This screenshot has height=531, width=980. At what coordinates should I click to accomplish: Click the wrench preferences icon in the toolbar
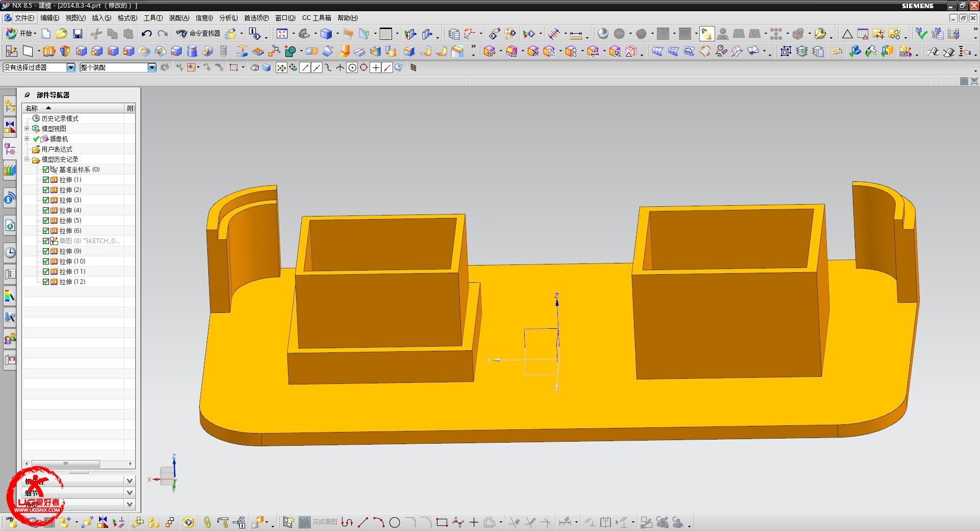(820, 34)
